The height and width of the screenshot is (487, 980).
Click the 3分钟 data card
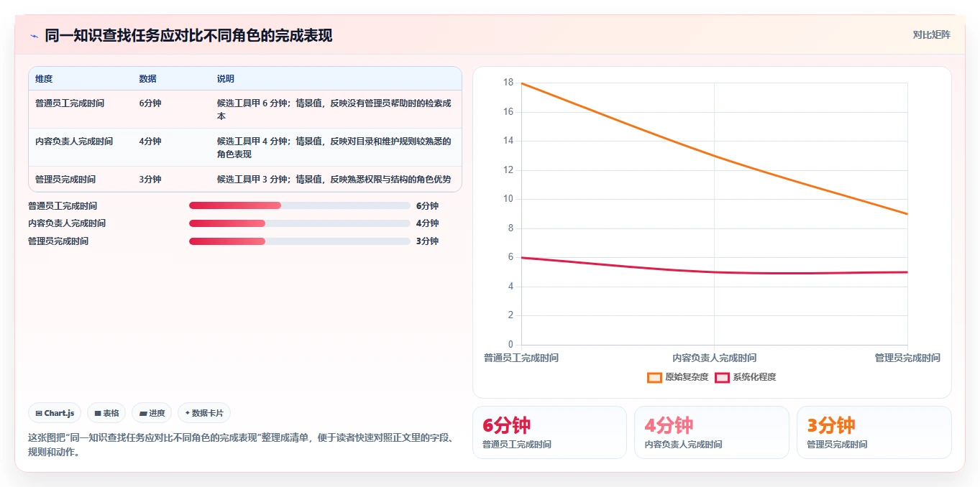(x=874, y=432)
